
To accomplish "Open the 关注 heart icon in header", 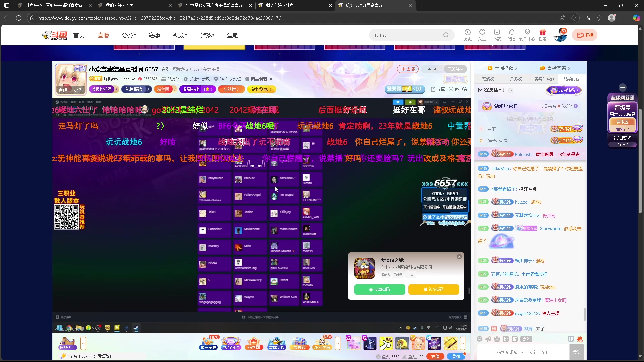I will pyautogui.click(x=482, y=35).
